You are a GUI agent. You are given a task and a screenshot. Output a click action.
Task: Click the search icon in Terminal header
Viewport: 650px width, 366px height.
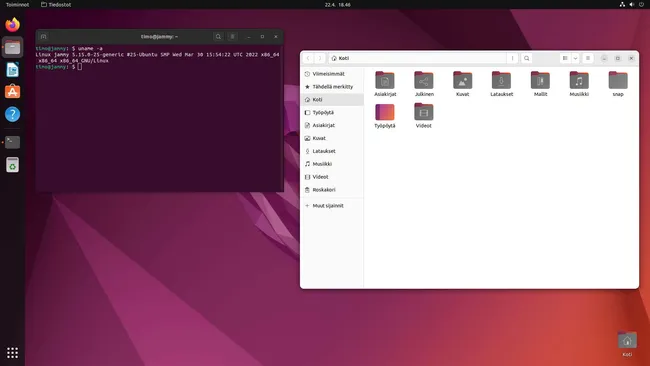coord(218,36)
